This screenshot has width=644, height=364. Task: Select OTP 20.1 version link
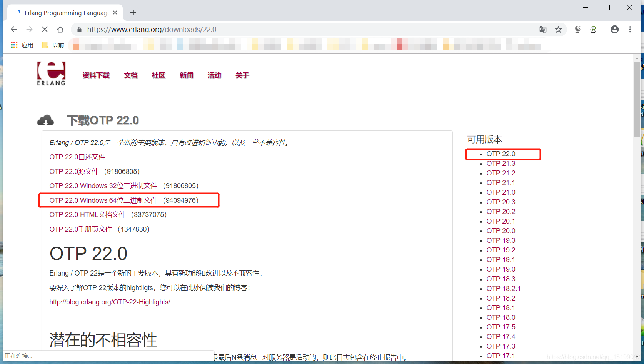[501, 221]
